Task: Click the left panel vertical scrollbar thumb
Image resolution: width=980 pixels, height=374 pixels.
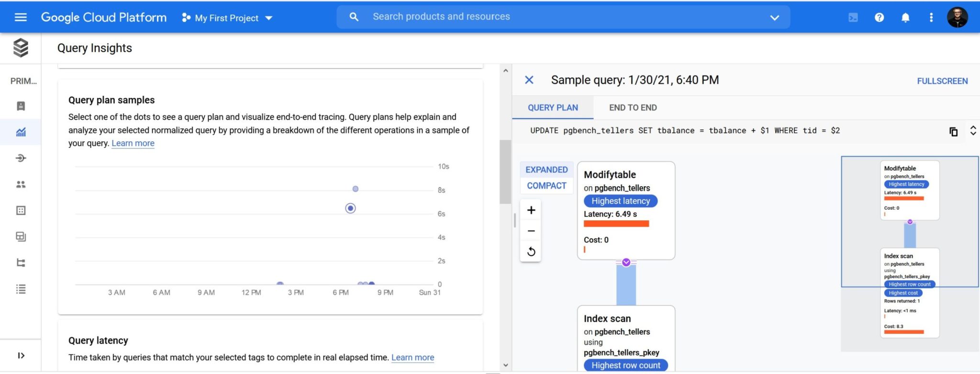Action: point(505,172)
